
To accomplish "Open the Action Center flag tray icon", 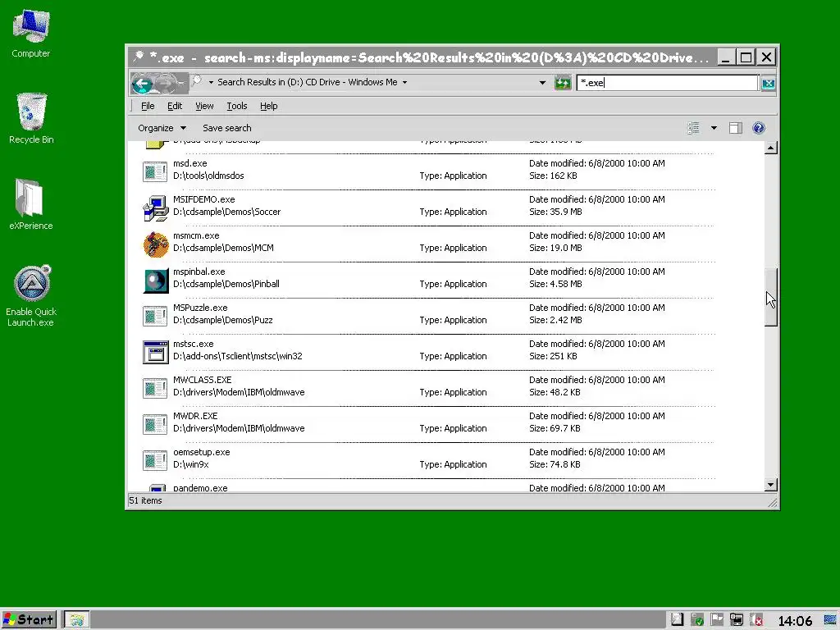I will 717,620.
